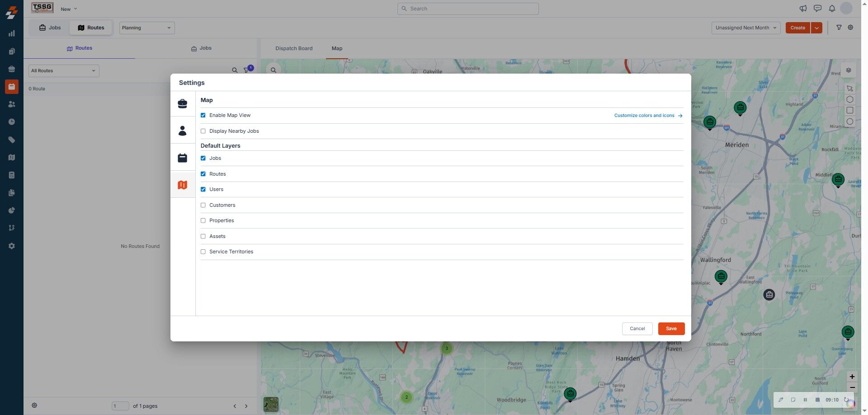868x415 pixels.
Task: Open the map layers stack icon
Action: tap(849, 70)
